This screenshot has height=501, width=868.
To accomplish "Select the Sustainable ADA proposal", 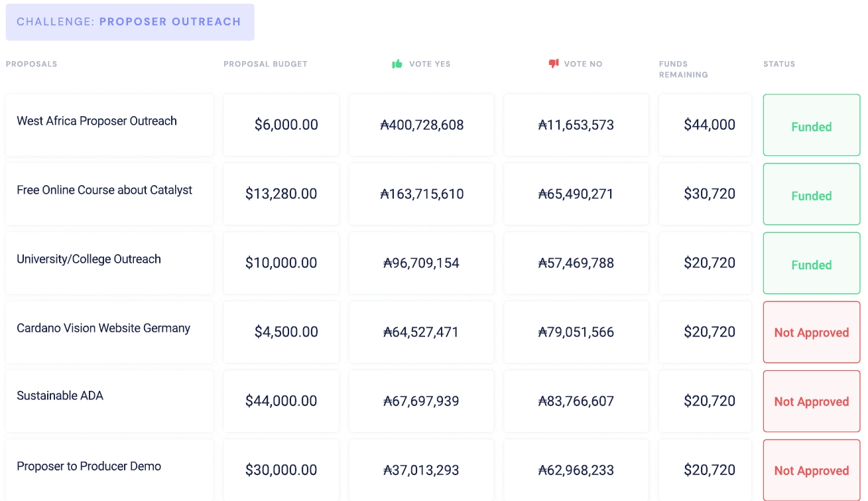I will coord(60,395).
